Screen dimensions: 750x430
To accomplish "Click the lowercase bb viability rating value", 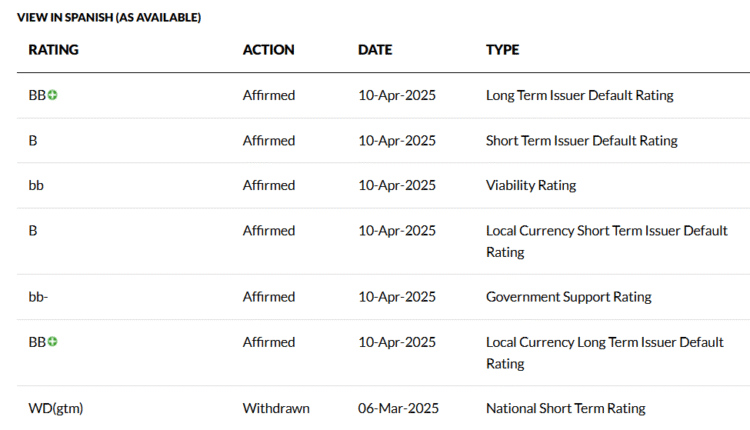I will pyautogui.click(x=36, y=185).
